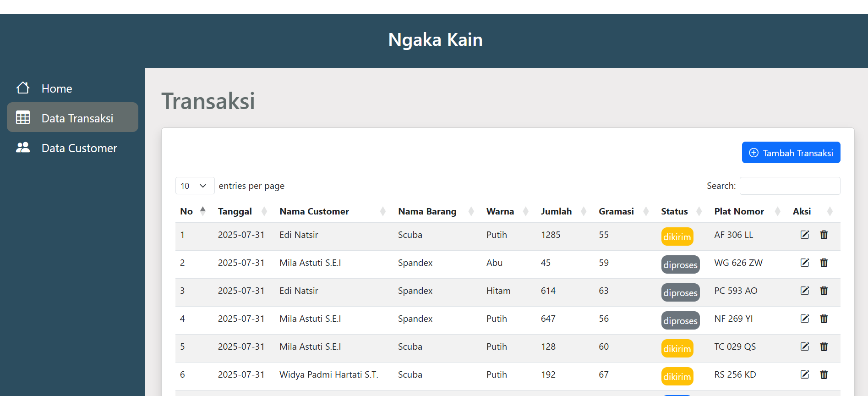Open the Data Transaksi menu item

[x=72, y=117]
